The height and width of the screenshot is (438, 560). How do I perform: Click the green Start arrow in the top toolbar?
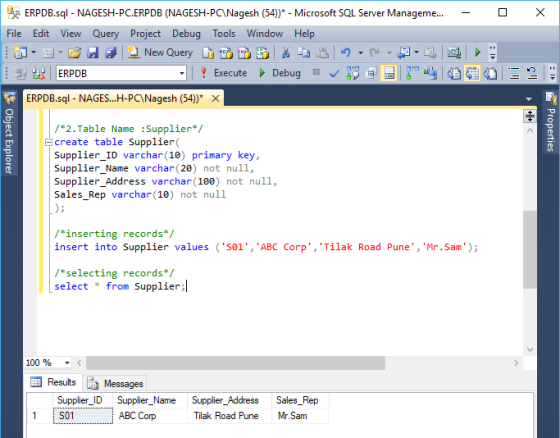[x=478, y=53]
